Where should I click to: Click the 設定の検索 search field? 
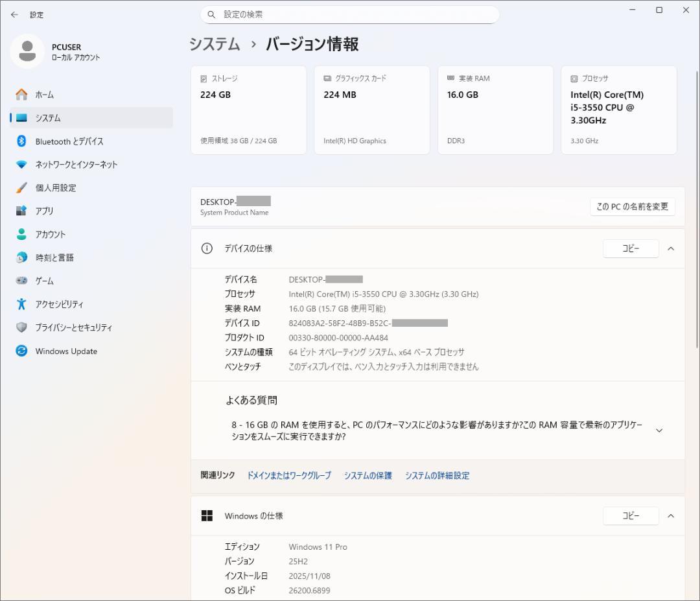[350, 14]
